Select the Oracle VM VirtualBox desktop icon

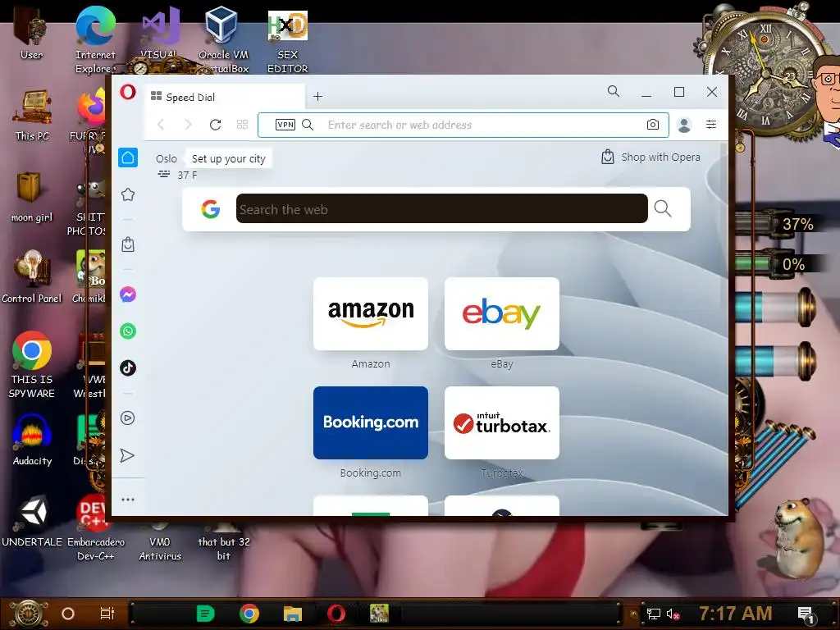[223, 40]
